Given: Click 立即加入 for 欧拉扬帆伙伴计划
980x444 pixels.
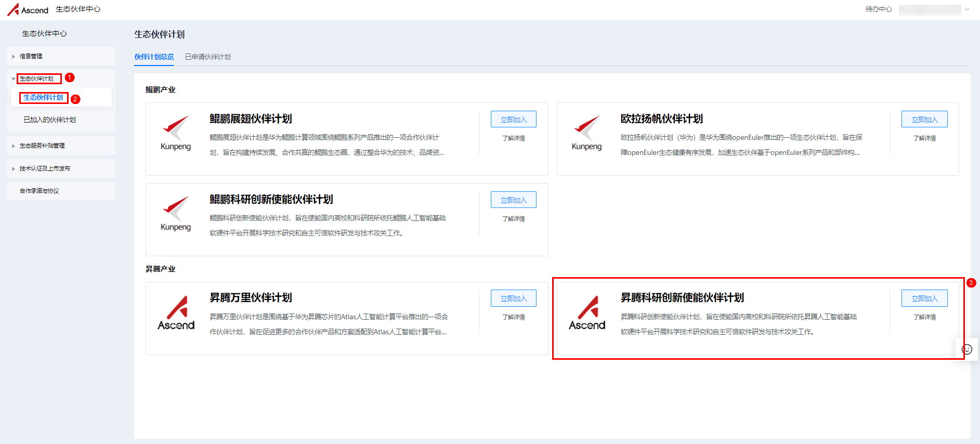Looking at the screenshot, I should point(924,119).
